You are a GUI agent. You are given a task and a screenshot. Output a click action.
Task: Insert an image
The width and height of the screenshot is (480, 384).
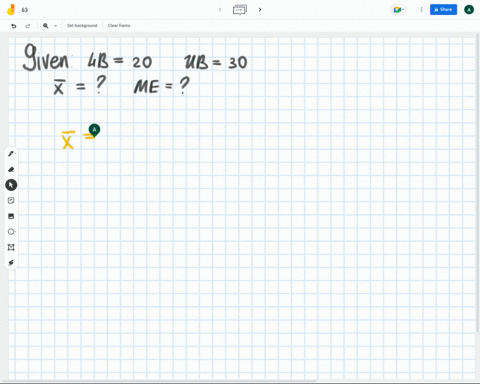[x=11, y=216]
